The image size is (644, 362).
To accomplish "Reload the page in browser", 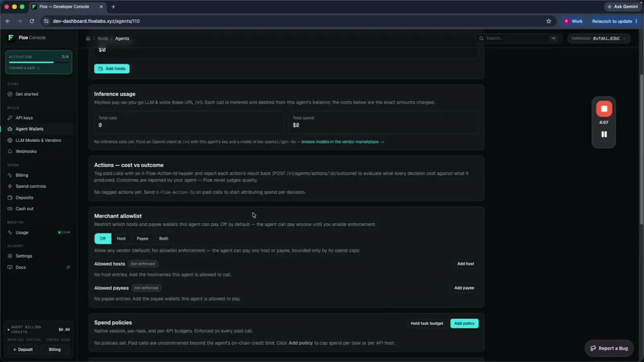I will pyautogui.click(x=32, y=21).
